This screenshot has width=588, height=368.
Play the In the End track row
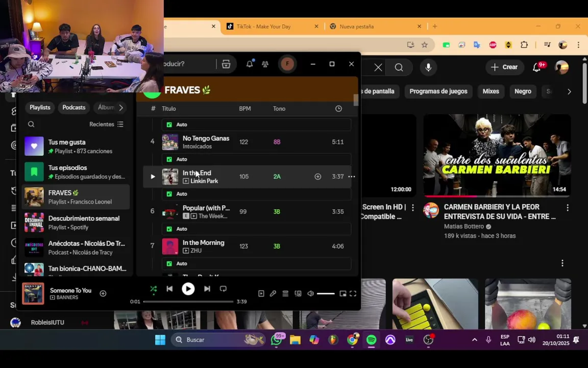click(x=153, y=176)
